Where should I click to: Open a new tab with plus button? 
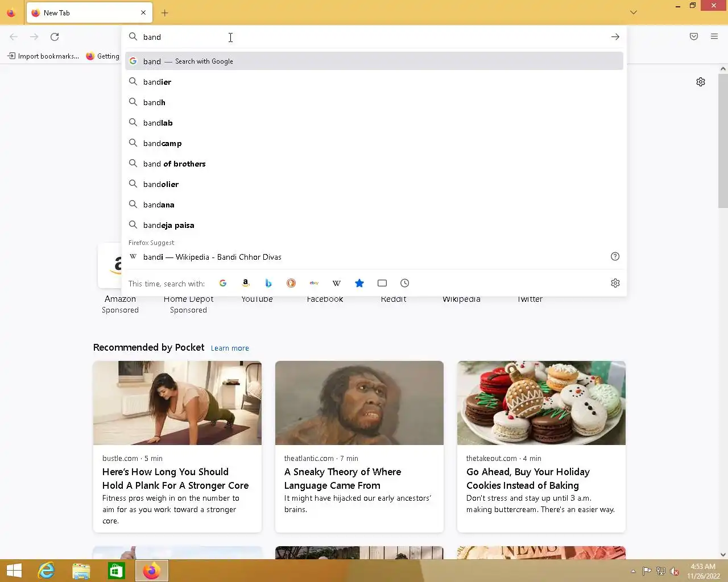[x=164, y=13]
